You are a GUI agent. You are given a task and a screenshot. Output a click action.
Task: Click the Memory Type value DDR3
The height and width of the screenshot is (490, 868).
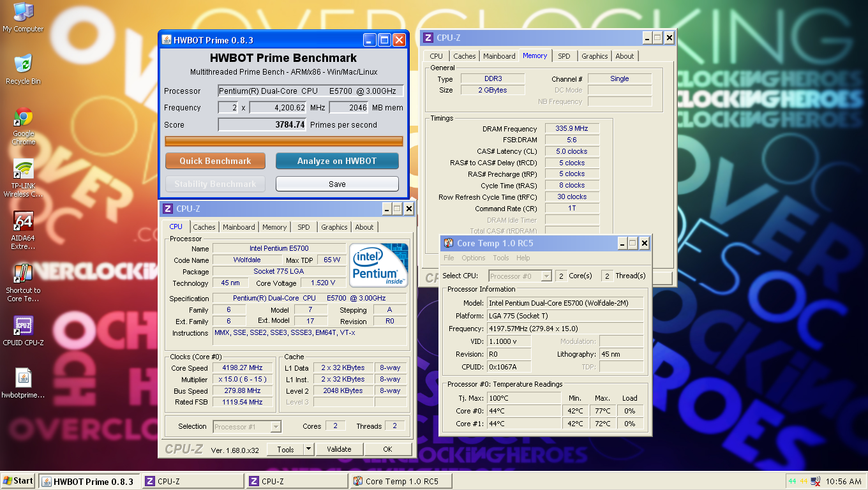pyautogui.click(x=493, y=79)
